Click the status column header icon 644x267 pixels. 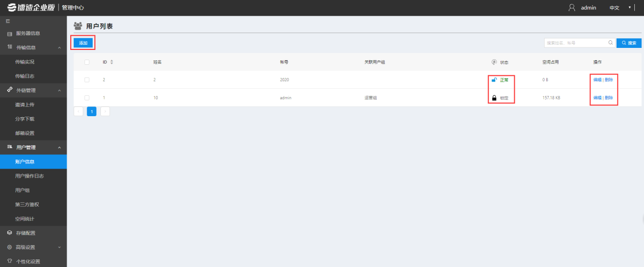click(x=494, y=62)
